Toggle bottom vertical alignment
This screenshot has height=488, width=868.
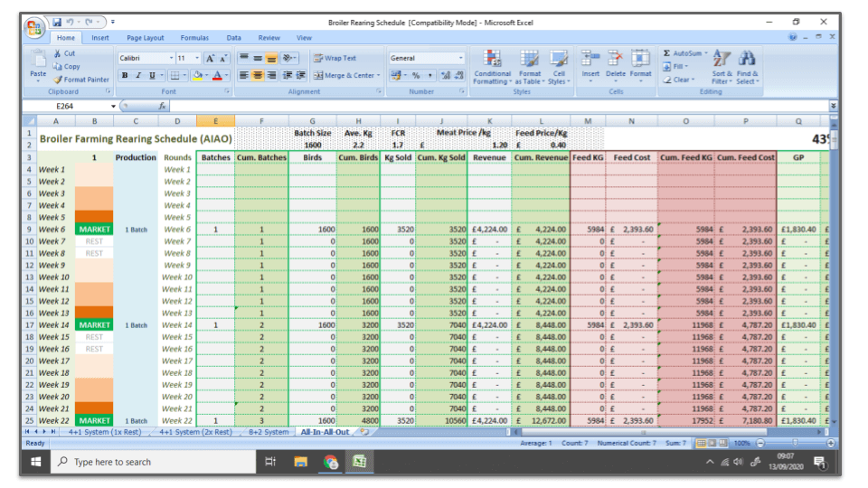[271, 58]
